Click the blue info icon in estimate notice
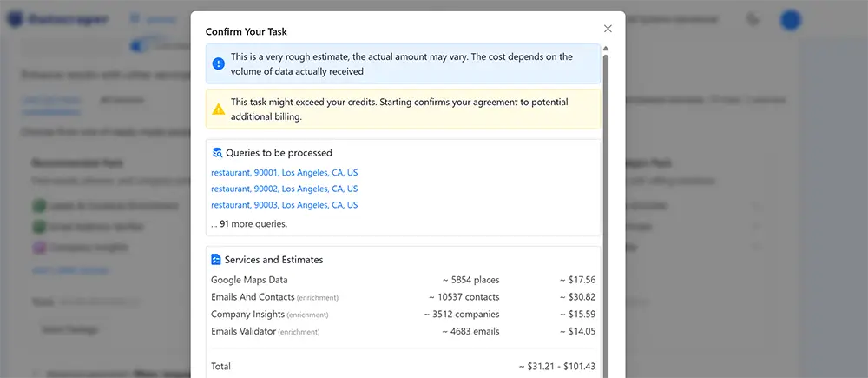The width and height of the screenshot is (868, 378). pos(219,63)
